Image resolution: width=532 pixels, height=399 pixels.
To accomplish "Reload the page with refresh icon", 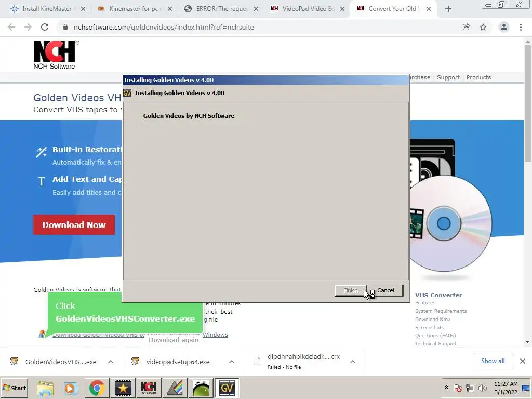I will click(x=45, y=27).
